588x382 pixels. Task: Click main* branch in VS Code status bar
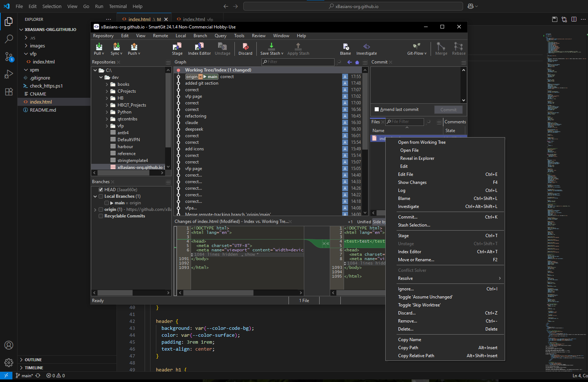tap(24, 375)
